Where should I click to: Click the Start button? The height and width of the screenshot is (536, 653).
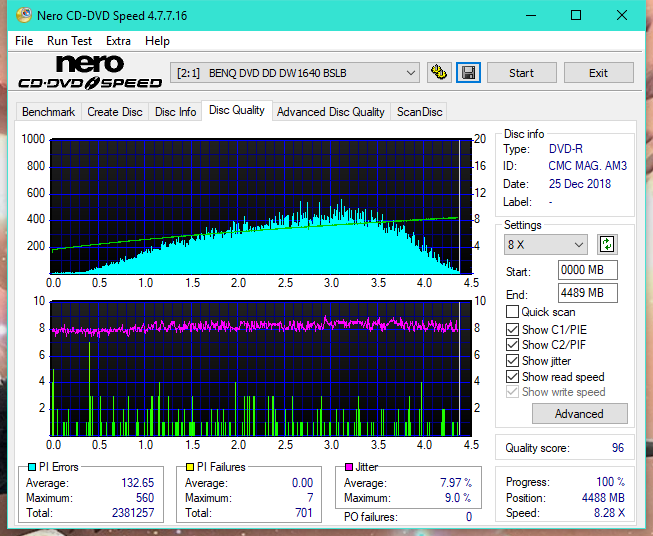point(521,73)
